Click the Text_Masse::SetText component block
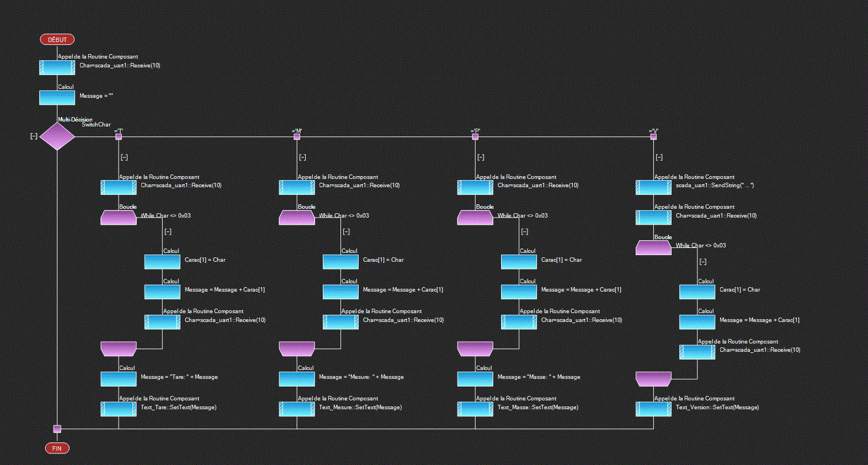Screen dimensions: 868x465 coord(475,409)
